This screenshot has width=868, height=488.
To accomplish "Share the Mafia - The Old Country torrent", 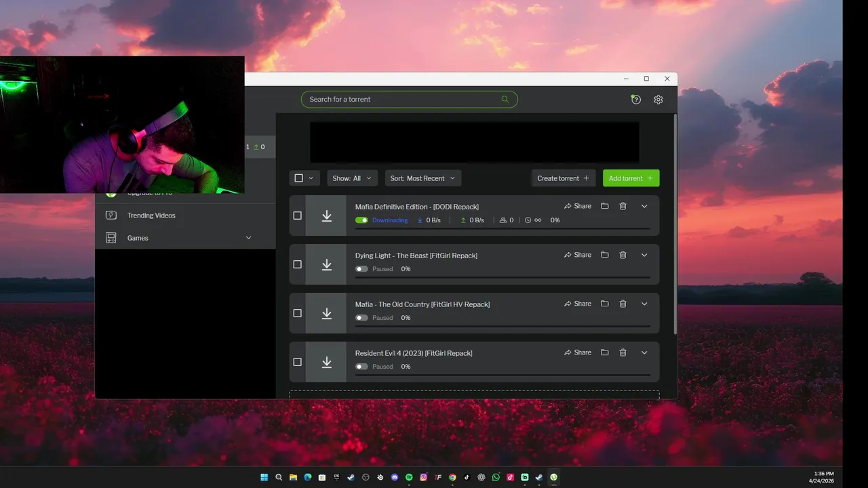I will click(578, 304).
